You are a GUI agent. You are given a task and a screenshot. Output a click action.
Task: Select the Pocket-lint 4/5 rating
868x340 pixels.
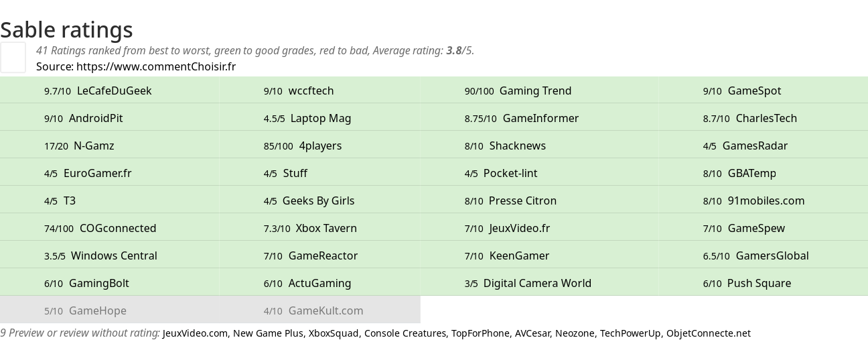pos(501,173)
